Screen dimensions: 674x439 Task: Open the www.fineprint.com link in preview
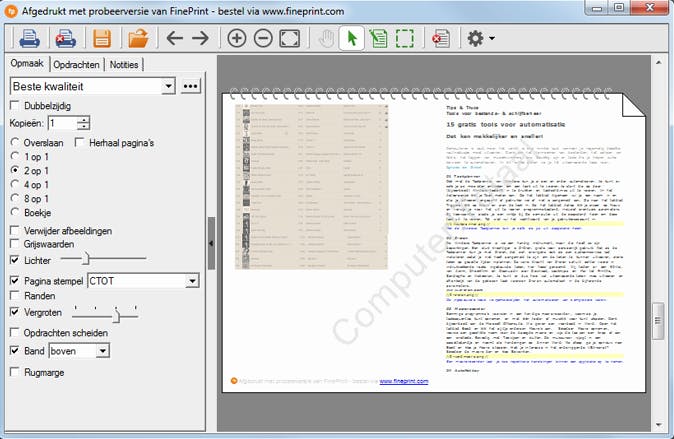404,381
